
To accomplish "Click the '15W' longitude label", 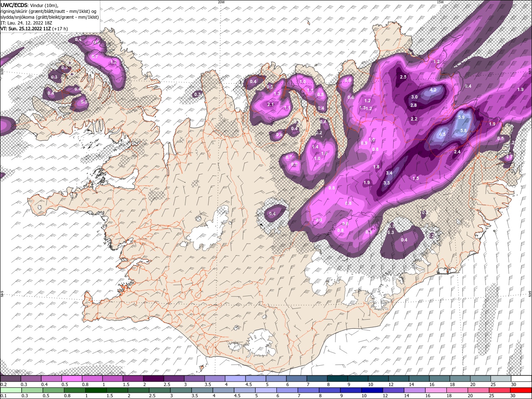I will [x=440, y=2].
